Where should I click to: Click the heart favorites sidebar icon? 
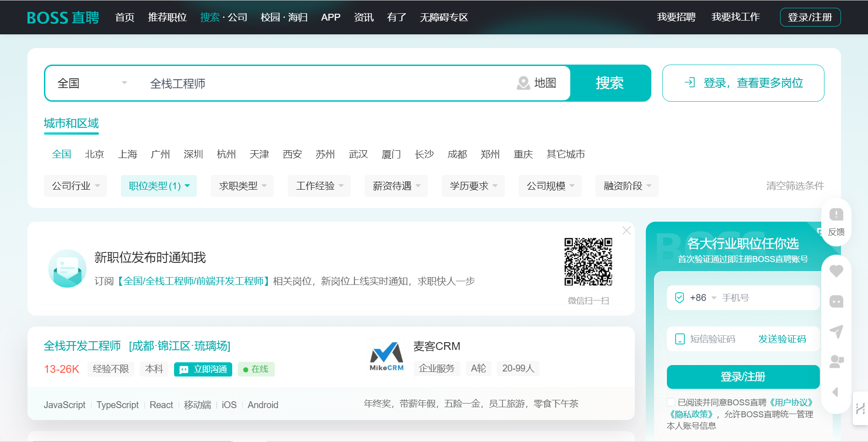point(836,271)
